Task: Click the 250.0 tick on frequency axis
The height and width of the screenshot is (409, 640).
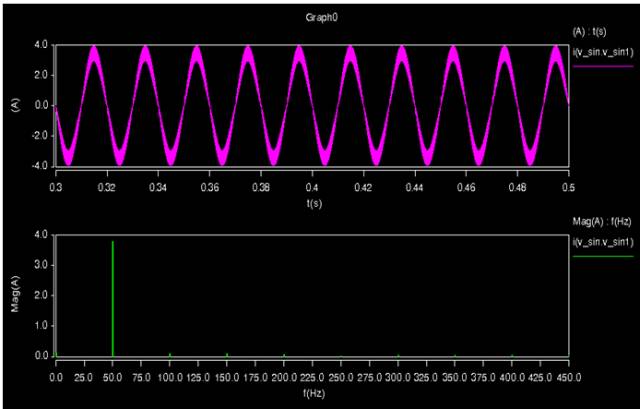Action: pyautogui.click(x=341, y=378)
